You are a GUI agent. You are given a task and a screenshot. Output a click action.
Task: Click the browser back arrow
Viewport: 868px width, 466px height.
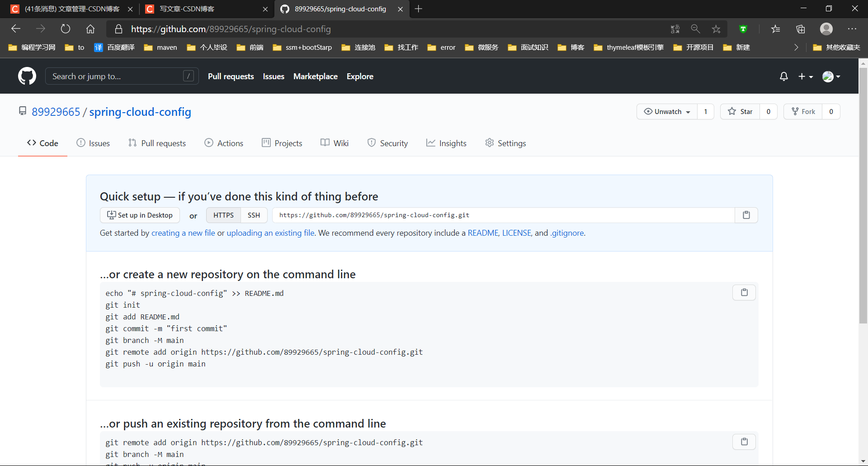16,29
